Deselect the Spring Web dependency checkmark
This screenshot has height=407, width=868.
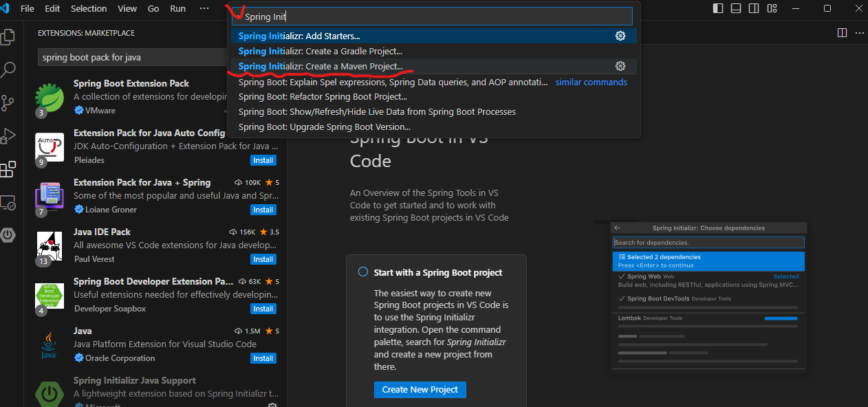click(x=622, y=276)
